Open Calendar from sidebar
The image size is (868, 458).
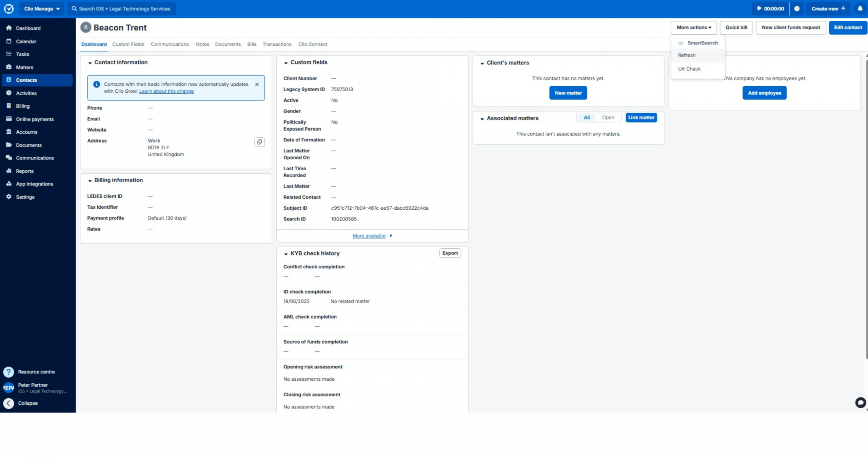26,41
